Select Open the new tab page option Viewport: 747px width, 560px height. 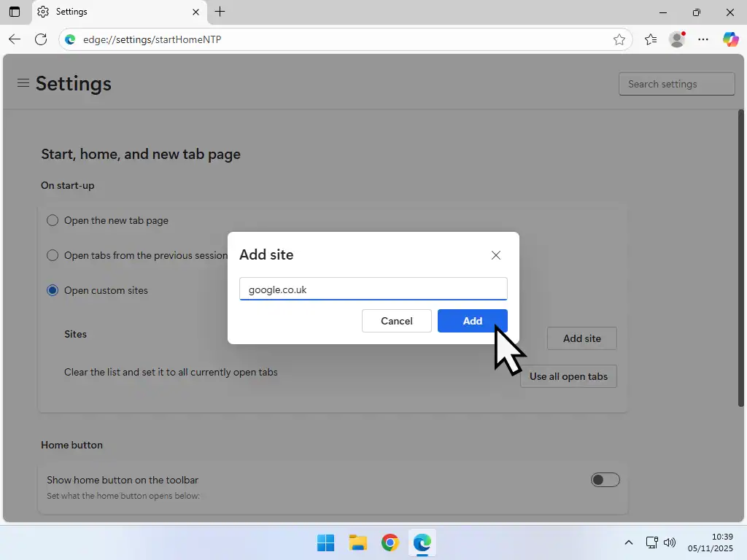pos(52,220)
